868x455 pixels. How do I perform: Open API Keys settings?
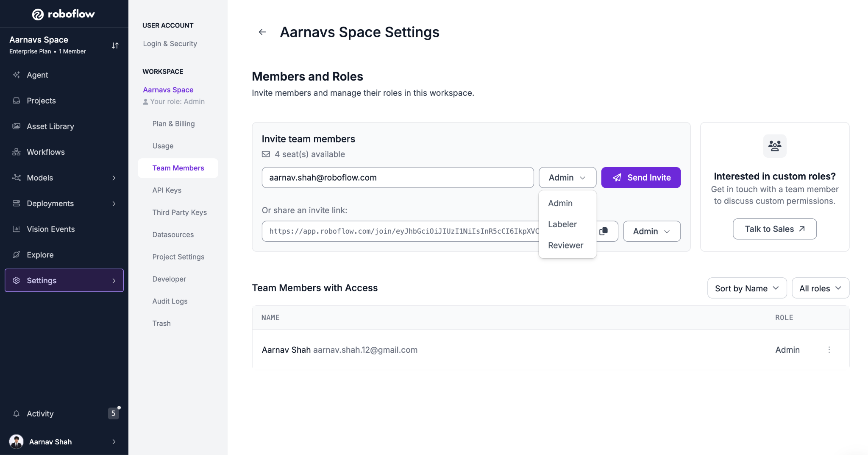[x=167, y=190]
